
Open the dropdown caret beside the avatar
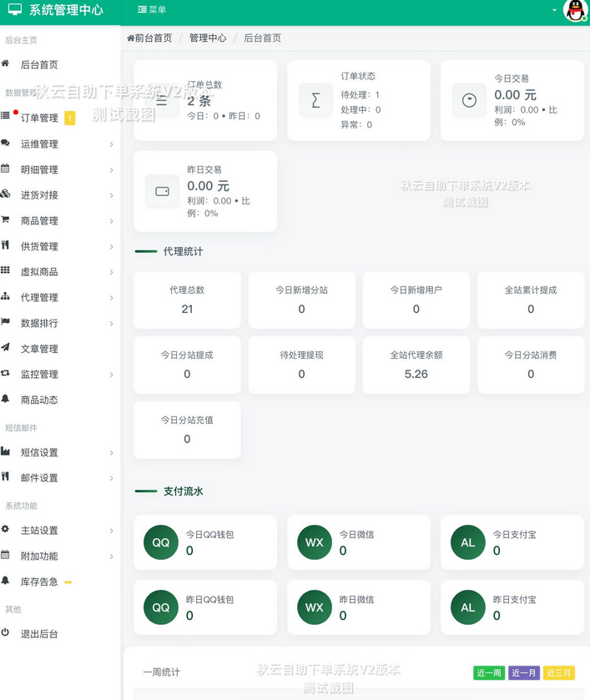(554, 10)
